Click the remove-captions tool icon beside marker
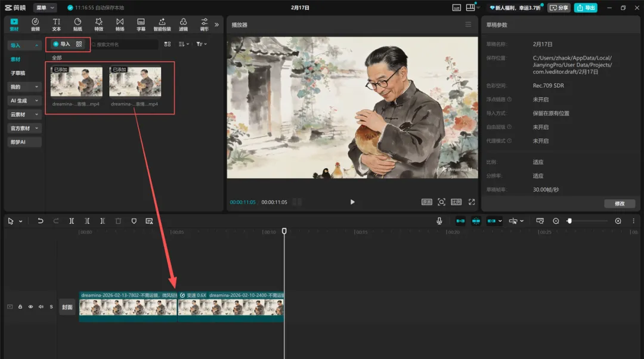This screenshot has height=359, width=644. pyautogui.click(x=149, y=221)
